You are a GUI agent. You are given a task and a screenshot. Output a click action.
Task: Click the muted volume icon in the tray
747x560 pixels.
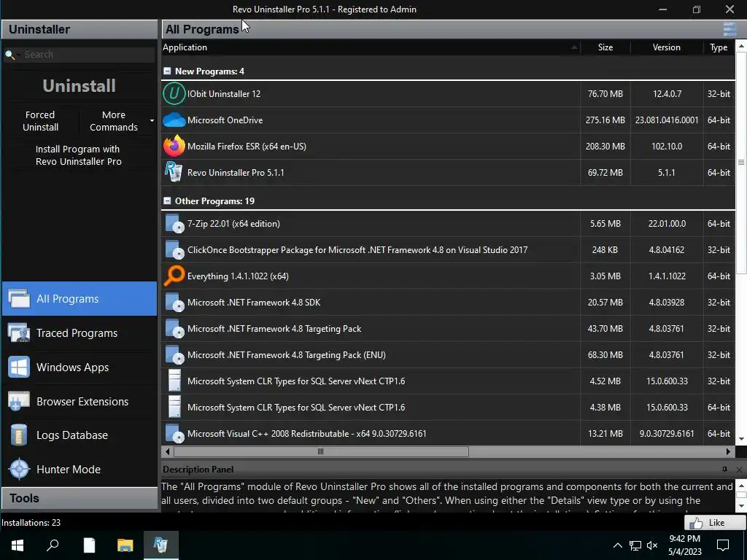pos(652,545)
